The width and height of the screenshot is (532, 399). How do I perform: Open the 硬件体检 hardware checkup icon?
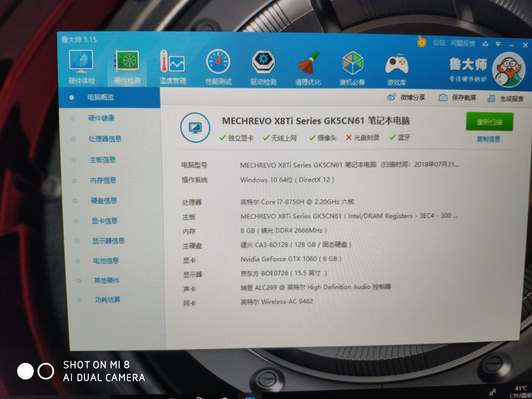point(81,62)
